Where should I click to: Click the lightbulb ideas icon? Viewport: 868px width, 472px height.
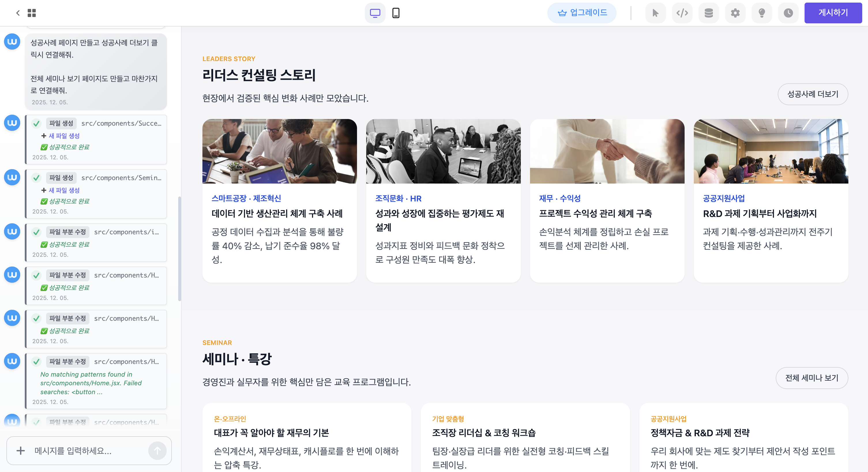(762, 13)
